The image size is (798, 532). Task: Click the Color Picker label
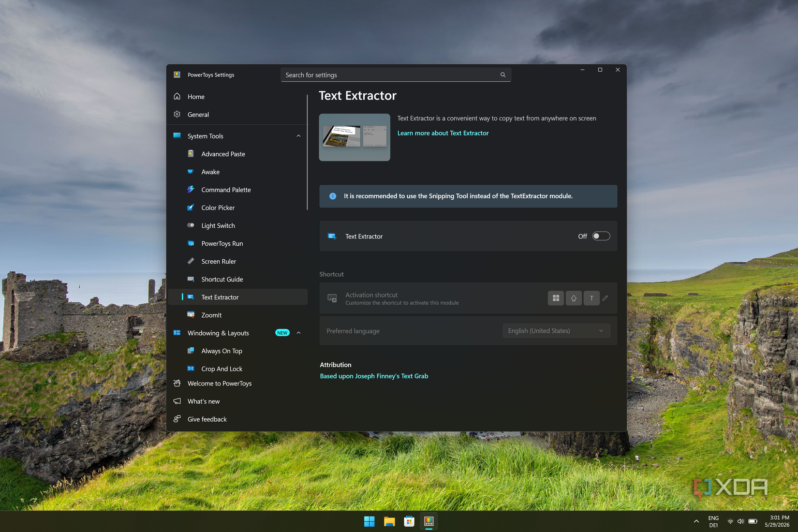tap(218, 207)
